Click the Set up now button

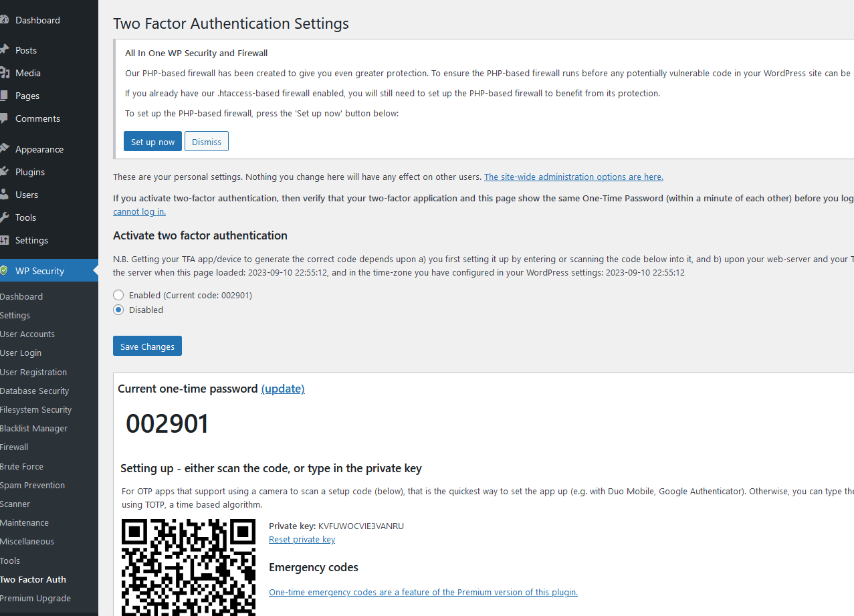pyautogui.click(x=152, y=142)
